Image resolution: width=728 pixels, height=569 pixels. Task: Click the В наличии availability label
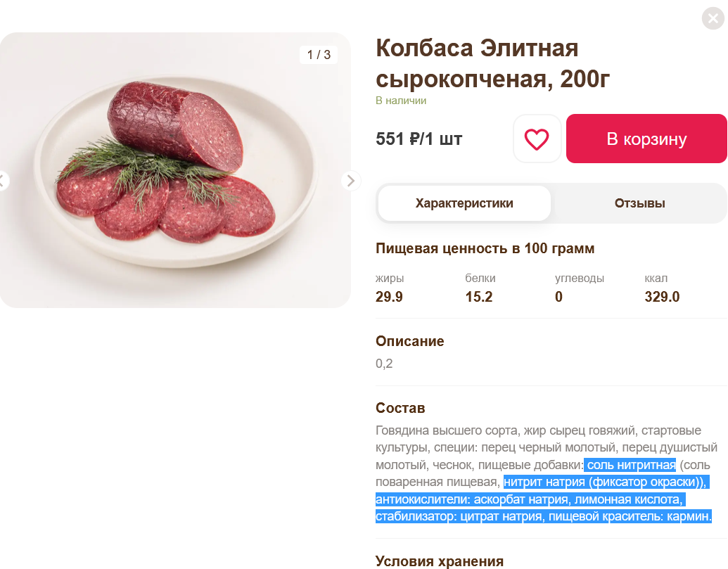point(401,101)
